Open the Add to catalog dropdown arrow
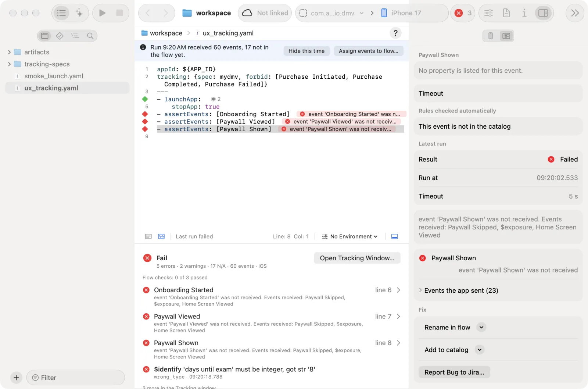Image resolution: width=588 pixels, height=389 pixels. point(480,350)
